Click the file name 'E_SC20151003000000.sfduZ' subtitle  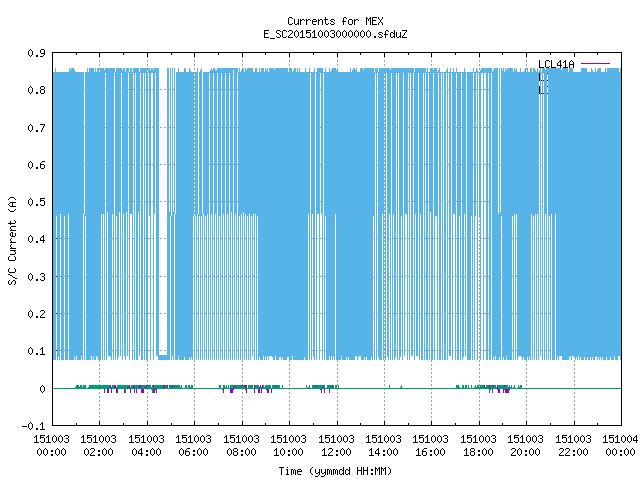pyautogui.click(x=335, y=34)
